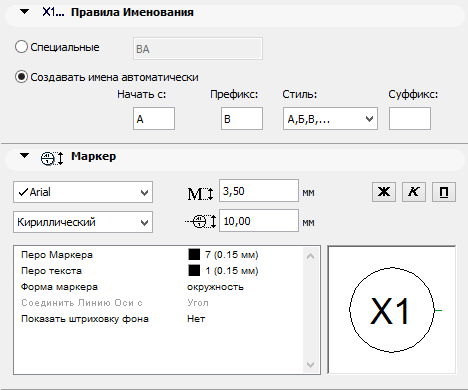Toggle bold Ж formatting
Viewport: 468px width, 390px height.
pyautogui.click(x=384, y=192)
